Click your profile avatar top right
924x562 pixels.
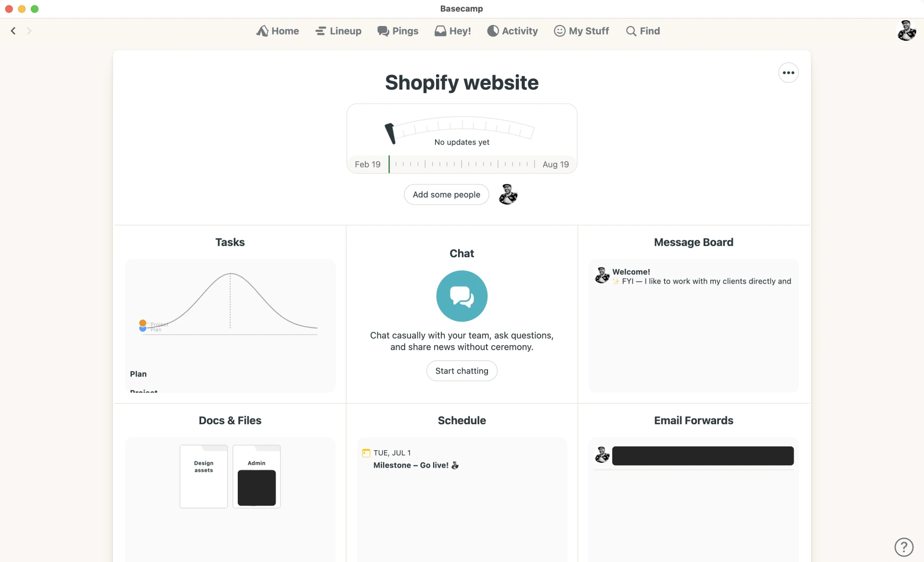[x=907, y=30]
